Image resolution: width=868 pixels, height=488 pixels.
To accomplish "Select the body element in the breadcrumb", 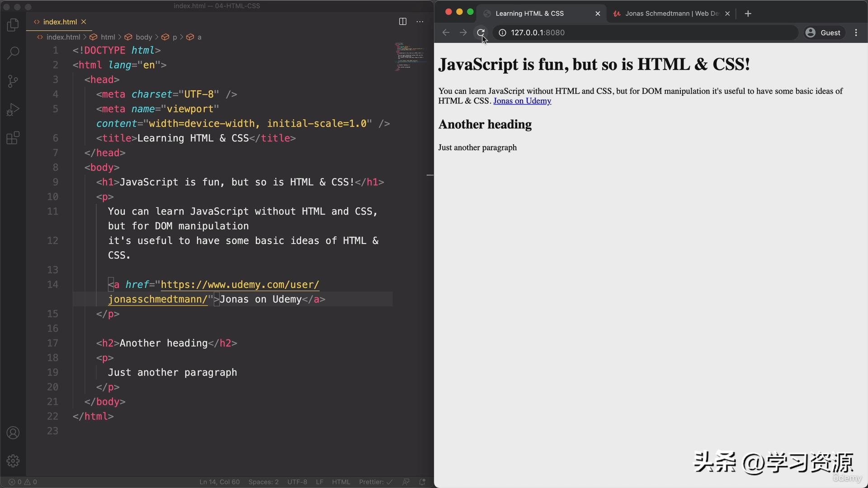I will pos(143,37).
